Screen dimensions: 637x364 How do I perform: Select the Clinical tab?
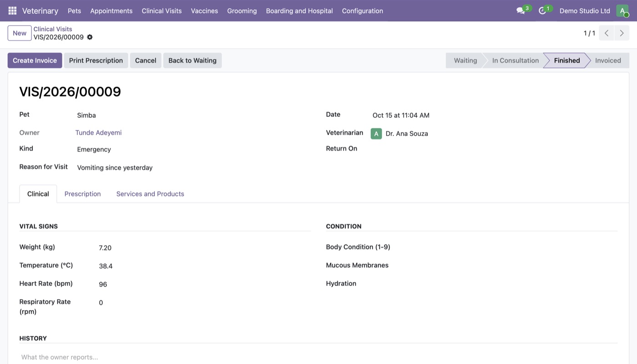coord(38,194)
